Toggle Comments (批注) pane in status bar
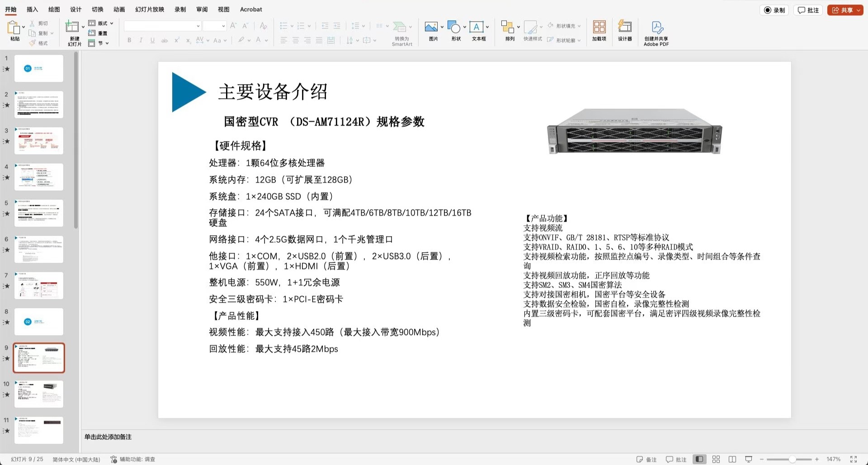The image size is (868, 465). click(676, 459)
